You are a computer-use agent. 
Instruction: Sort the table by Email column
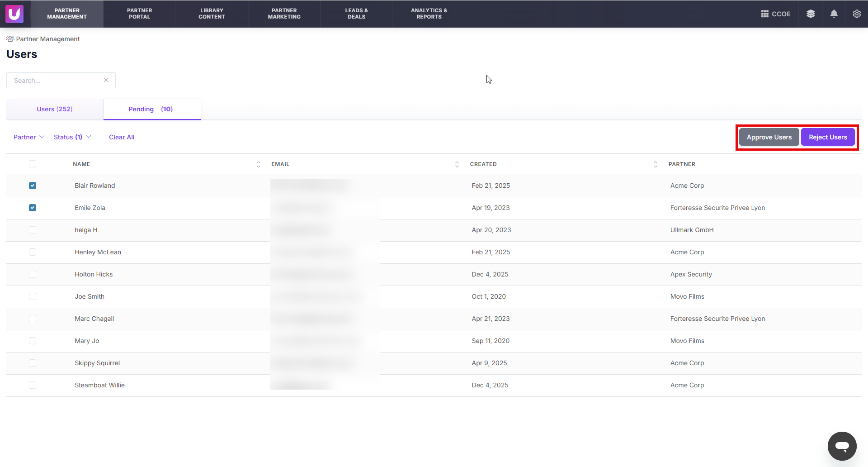click(457, 164)
